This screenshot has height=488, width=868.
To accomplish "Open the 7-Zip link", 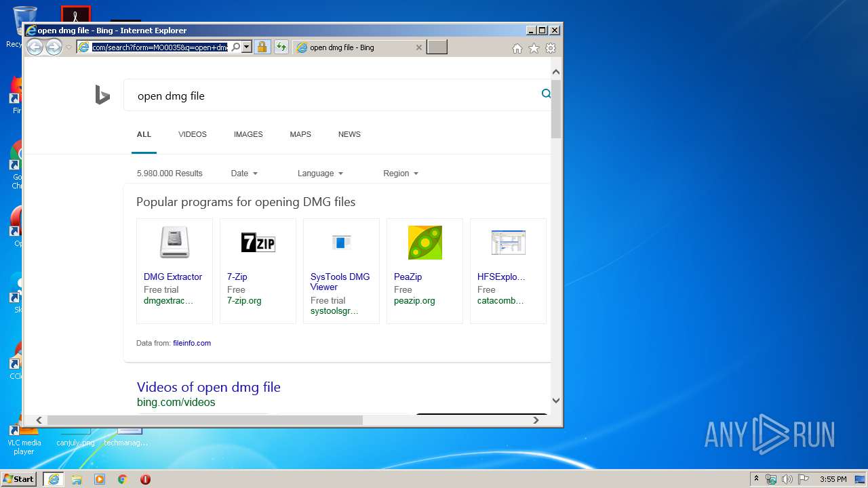I will coord(237,277).
